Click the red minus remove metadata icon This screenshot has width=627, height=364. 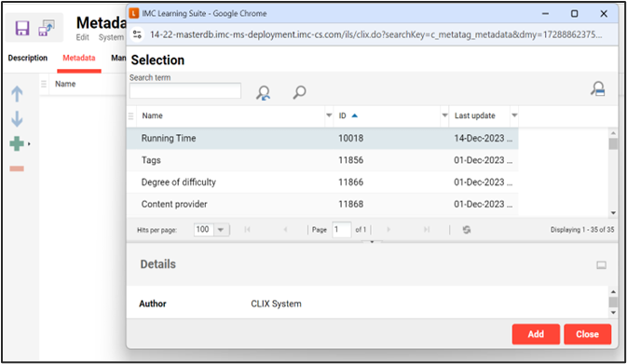click(x=17, y=169)
